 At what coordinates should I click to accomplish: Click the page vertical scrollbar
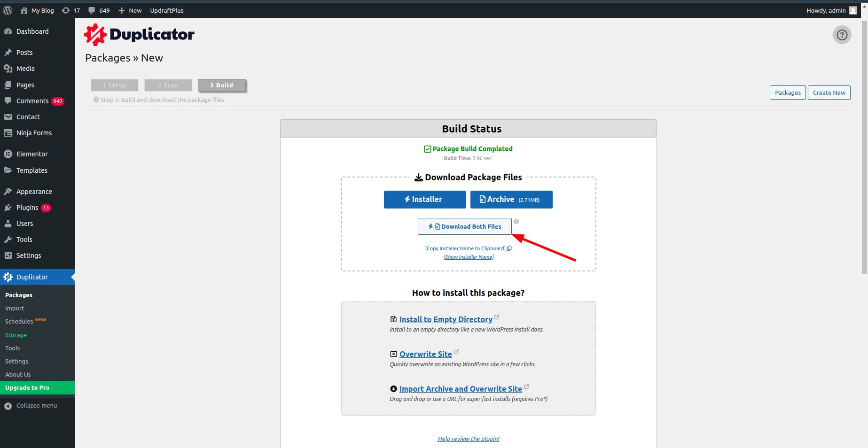pyautogui.click(x=864, y=141)
